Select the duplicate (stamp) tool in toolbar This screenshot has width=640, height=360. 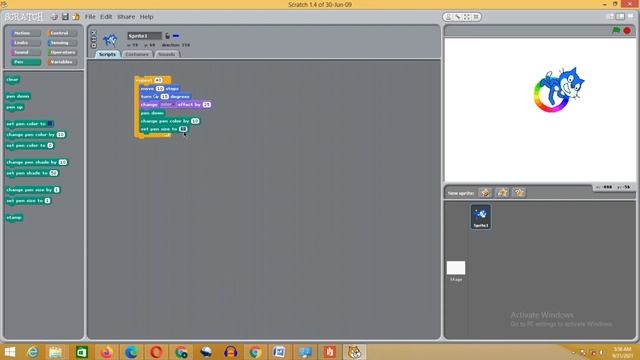tap(449, 17)
